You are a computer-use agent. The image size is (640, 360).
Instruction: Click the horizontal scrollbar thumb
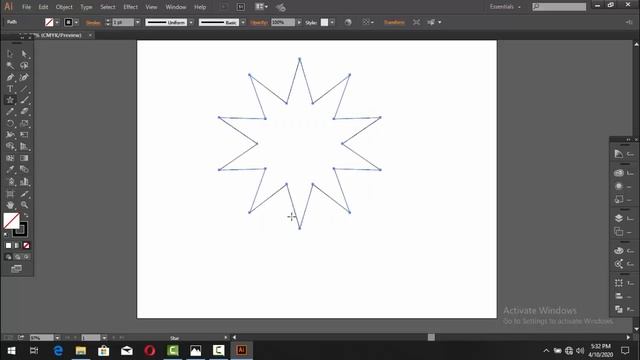point(431,337)
